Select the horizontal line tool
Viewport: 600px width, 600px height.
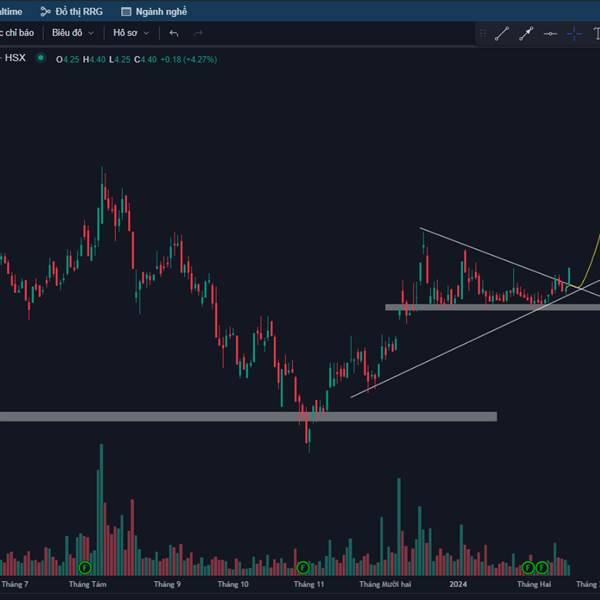coord(550,34)
